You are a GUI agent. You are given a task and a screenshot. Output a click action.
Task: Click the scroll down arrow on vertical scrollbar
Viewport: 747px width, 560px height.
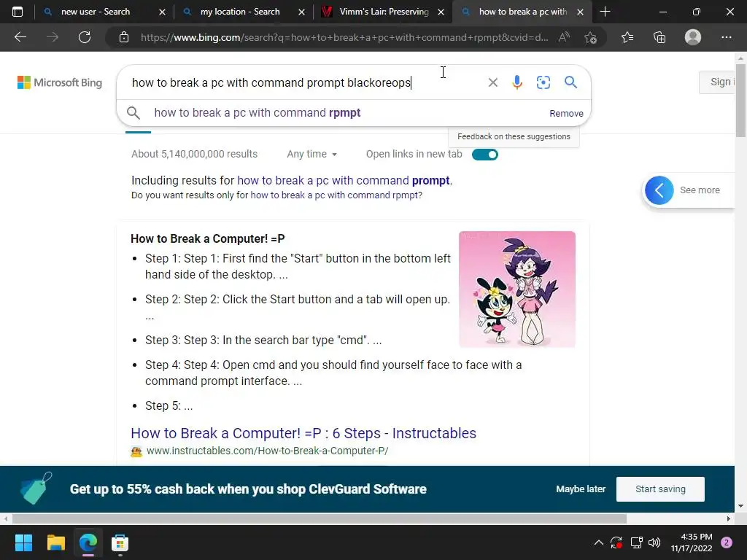pyautogui.click(x=741, y=506)
